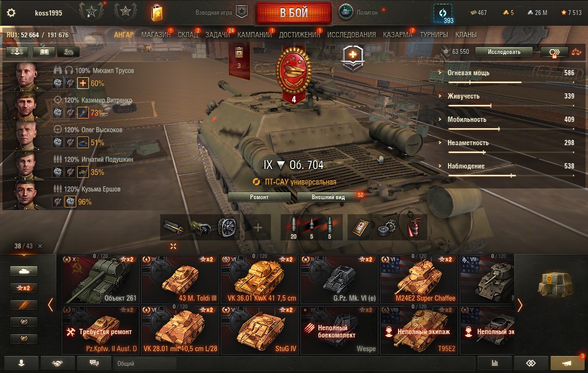
Task: Open the chat messages icon in the bottom bar
Action: pos(94,363)
